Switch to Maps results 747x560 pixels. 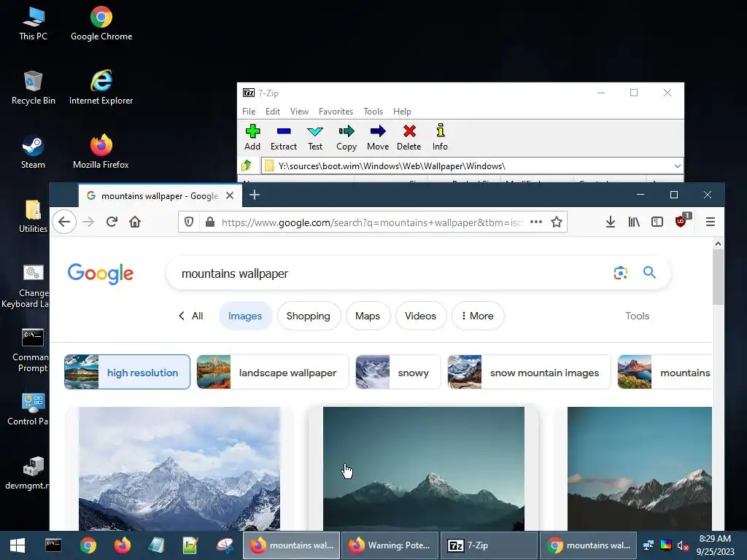pyautogui.click(x=368, y=316)
